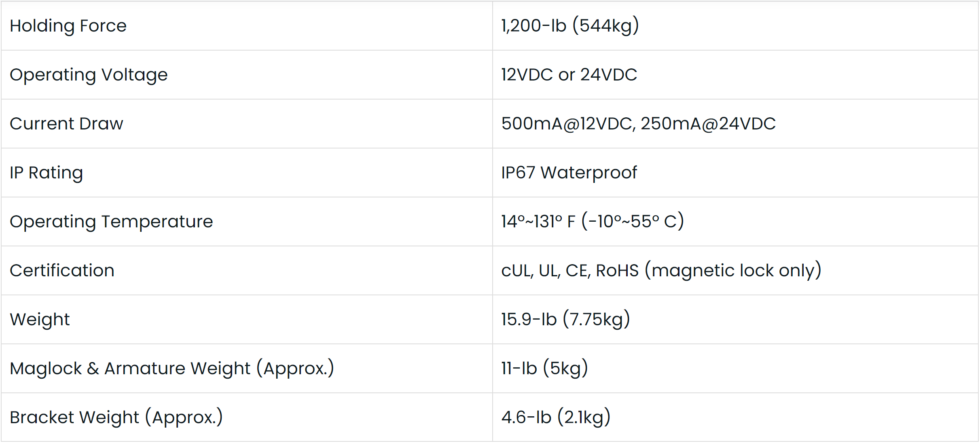Select the 1,200-lb (544kg) value
The height and width of the screenshot is (443, 980).
pos(569,26)
